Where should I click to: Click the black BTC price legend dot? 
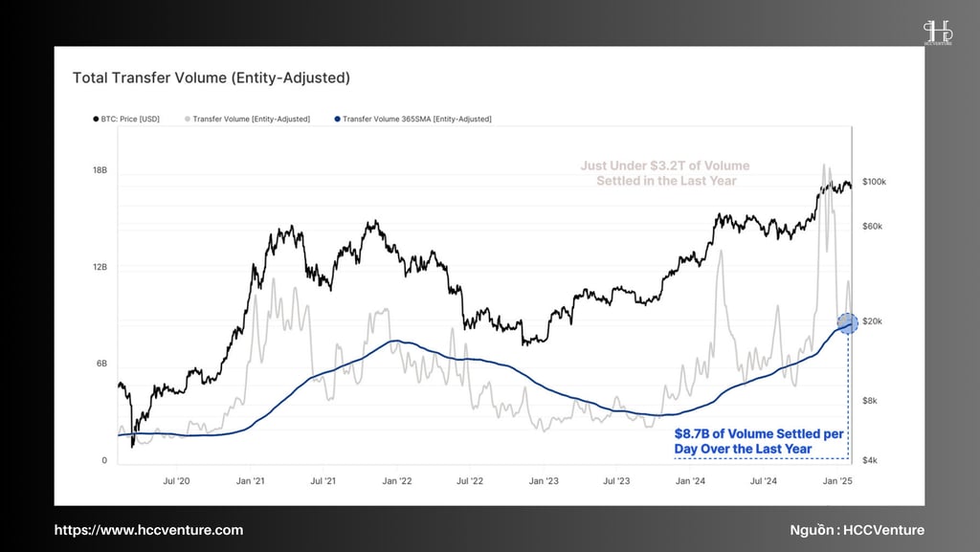(x=96, y=119)
